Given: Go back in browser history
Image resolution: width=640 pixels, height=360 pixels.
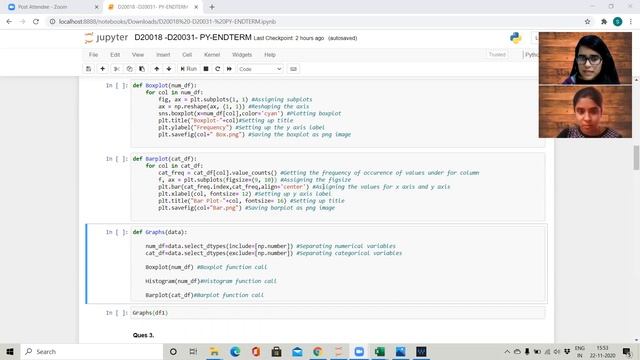Looking at the screenshot, I should pos(9,22).
